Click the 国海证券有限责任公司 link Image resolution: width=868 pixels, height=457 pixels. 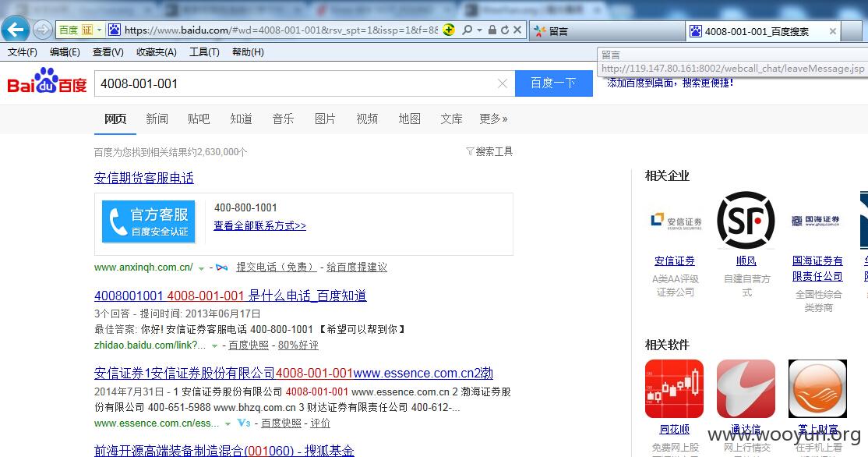point(817,268)
